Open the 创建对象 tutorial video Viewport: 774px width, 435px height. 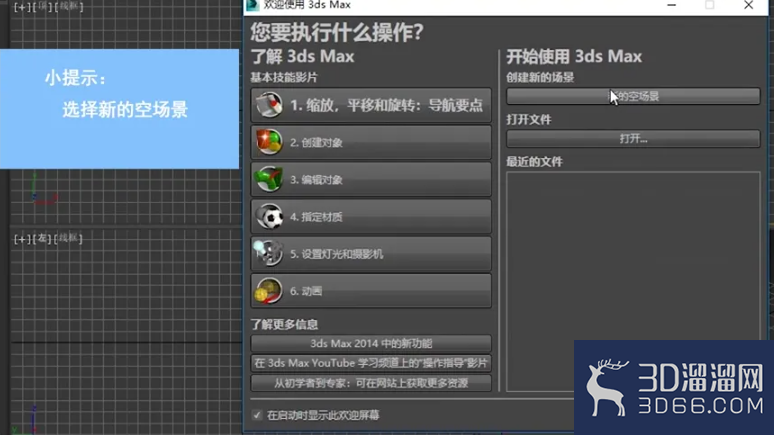click(371, 142)
